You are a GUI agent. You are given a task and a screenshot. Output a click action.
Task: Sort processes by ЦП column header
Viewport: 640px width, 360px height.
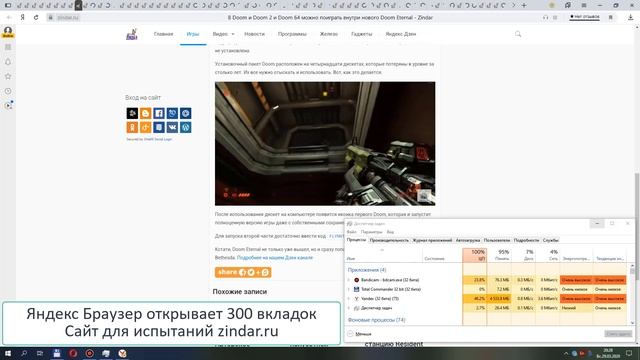pyautogui.click(x=475, y=255)
